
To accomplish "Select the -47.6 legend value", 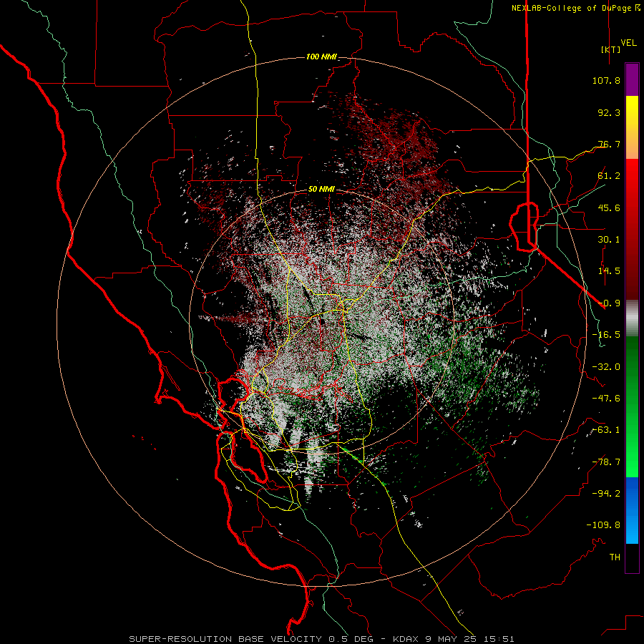I will click(x=606, y=399).
